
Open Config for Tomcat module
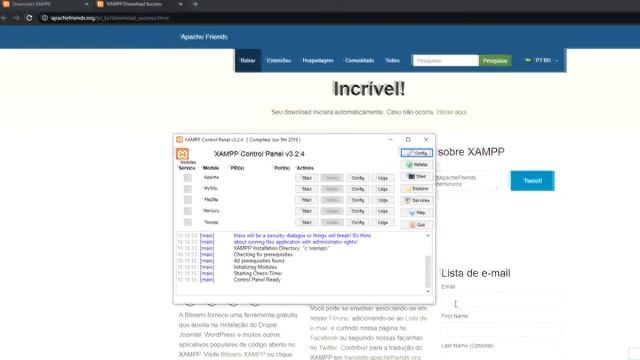pos(358,222)
